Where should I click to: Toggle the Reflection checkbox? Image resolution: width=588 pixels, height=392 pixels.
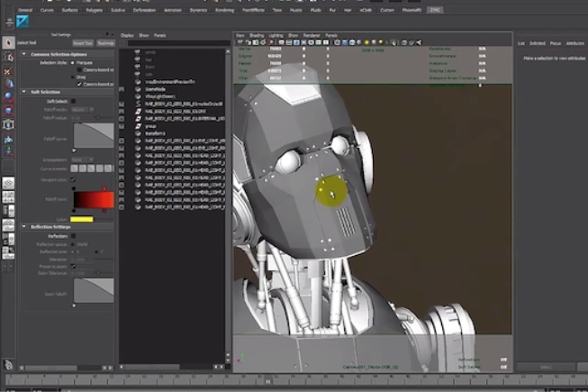(x=74, y=237)
